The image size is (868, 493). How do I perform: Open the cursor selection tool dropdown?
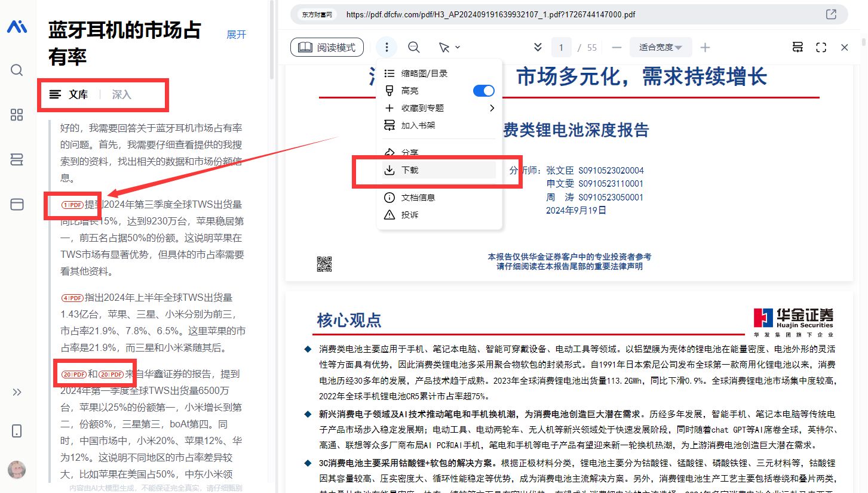(449, 47)
